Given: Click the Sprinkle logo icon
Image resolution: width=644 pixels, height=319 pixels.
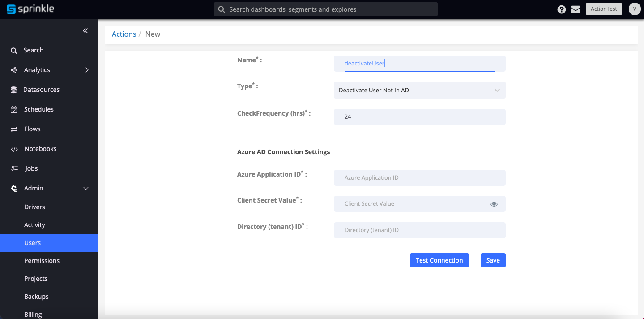Looking at the screenshot, I should (x=11, y=9).
